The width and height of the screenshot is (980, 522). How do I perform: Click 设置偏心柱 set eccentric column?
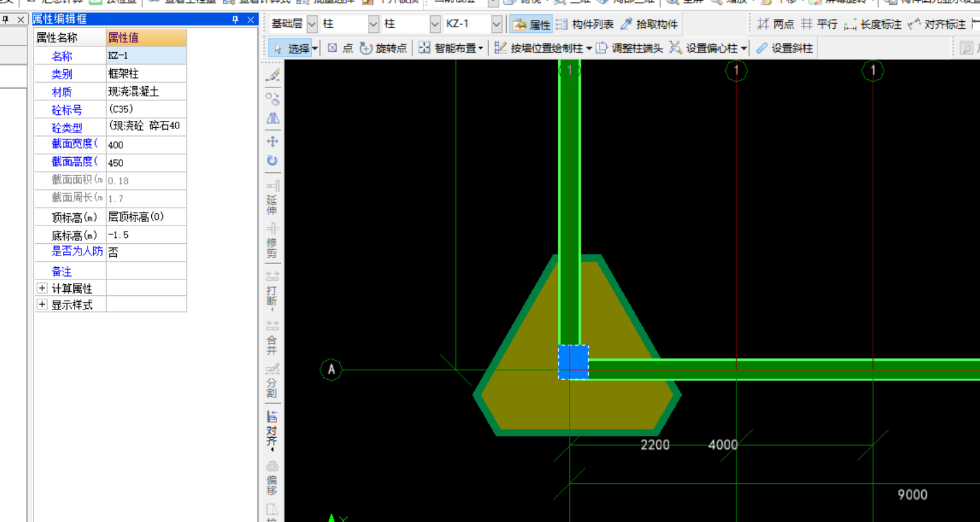click(x=704, y=48)
